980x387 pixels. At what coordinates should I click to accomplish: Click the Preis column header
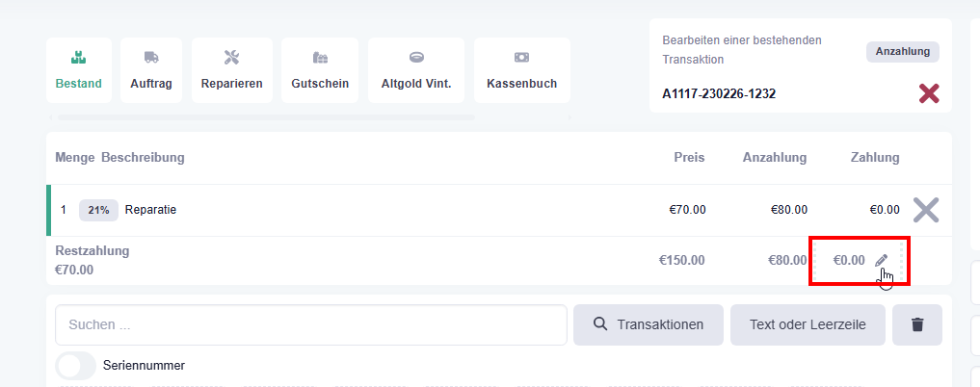(x=689, y=157)
